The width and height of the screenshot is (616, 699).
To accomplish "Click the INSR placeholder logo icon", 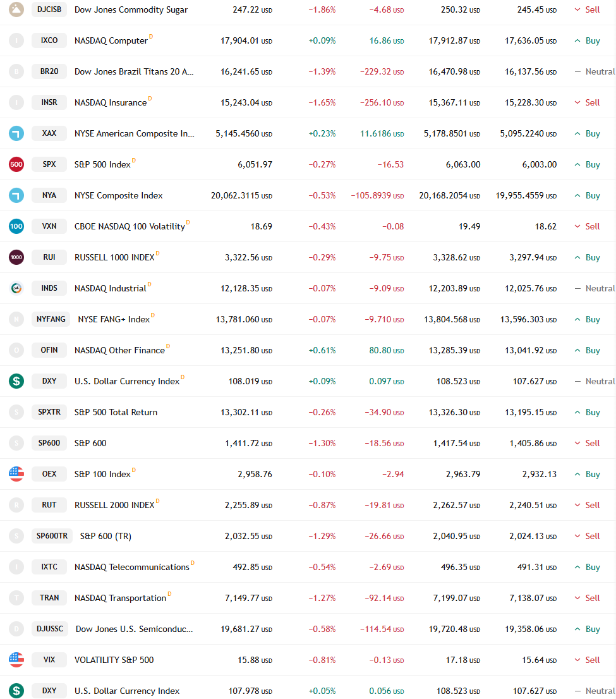I will 16,102.
